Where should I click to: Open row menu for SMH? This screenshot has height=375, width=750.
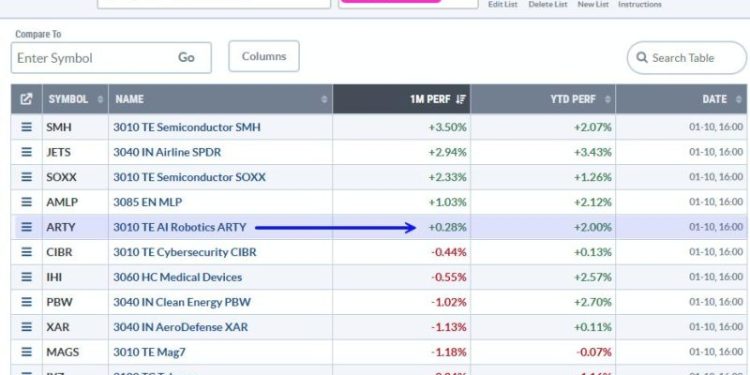coord(27,127)
